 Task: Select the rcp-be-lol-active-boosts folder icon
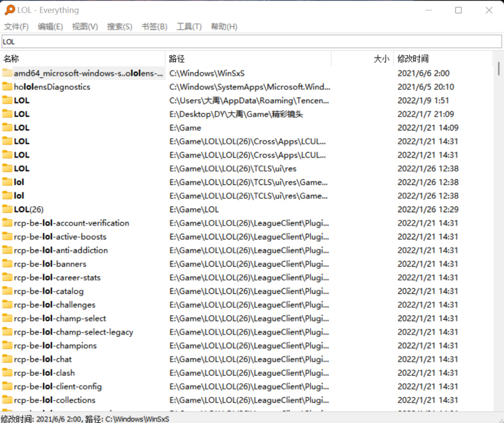point(7,236)
